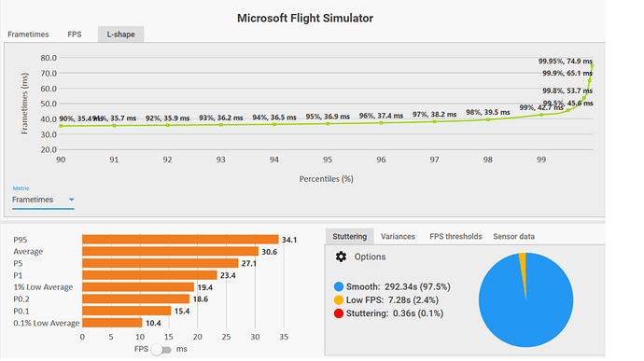The width and height of the screenshot is (644, 361).
Task: Open the Frametimes metric dropdown
Action: point(43,200)
